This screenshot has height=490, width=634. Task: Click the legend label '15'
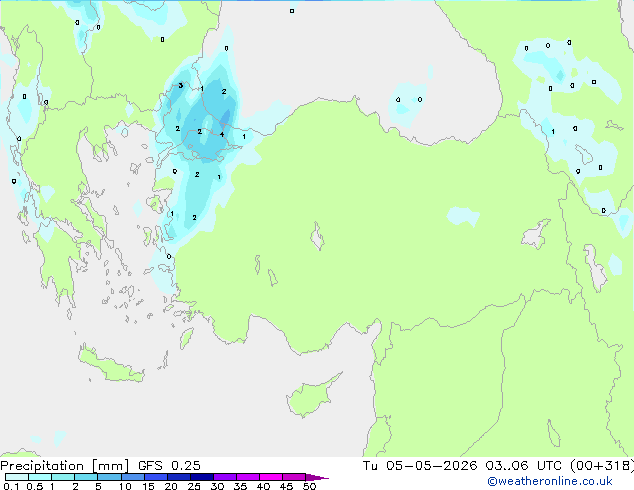click(148, 486)
